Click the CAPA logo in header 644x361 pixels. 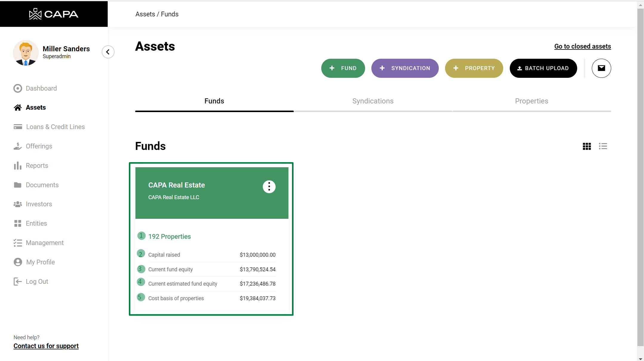point(54,14)
